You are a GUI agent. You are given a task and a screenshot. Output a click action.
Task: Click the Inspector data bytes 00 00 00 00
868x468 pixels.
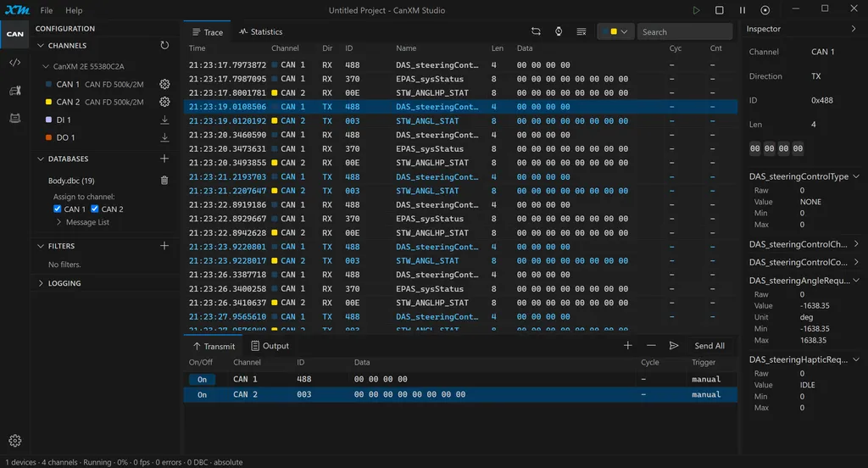[776, 148]
